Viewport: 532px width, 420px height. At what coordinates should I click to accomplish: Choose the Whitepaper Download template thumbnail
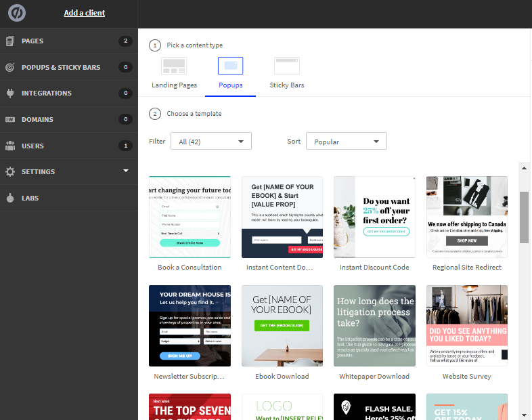(x=374, y=326)
